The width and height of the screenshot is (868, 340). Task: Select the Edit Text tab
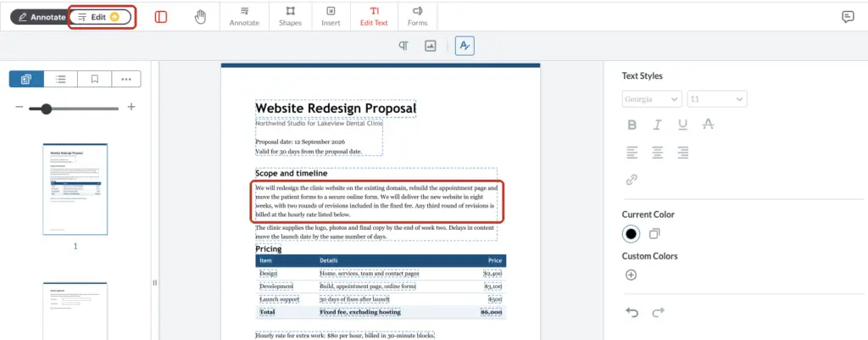(374, 17)
